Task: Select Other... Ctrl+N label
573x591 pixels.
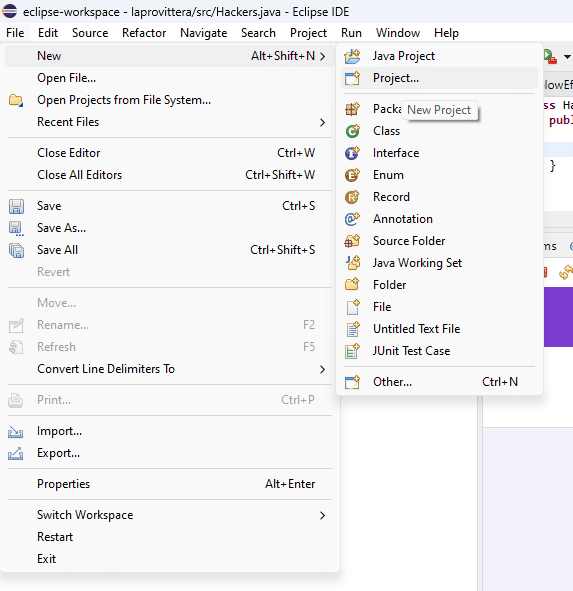Action: pyautogui.click(x=440, y=382)
